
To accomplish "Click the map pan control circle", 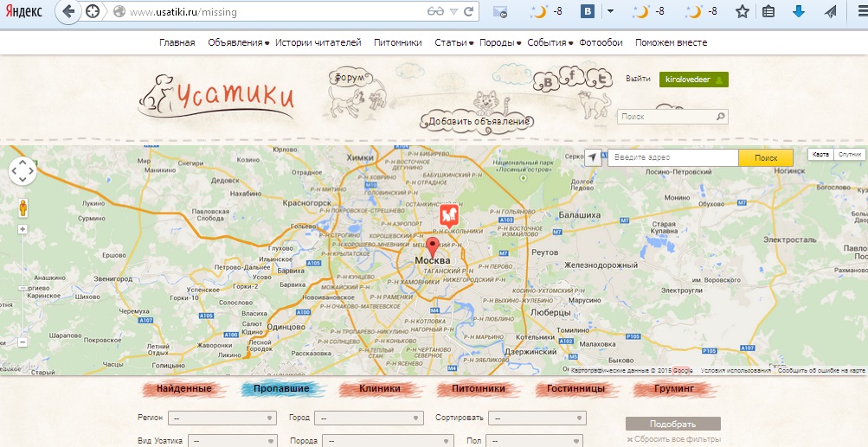I will click(x=23, y=171).
